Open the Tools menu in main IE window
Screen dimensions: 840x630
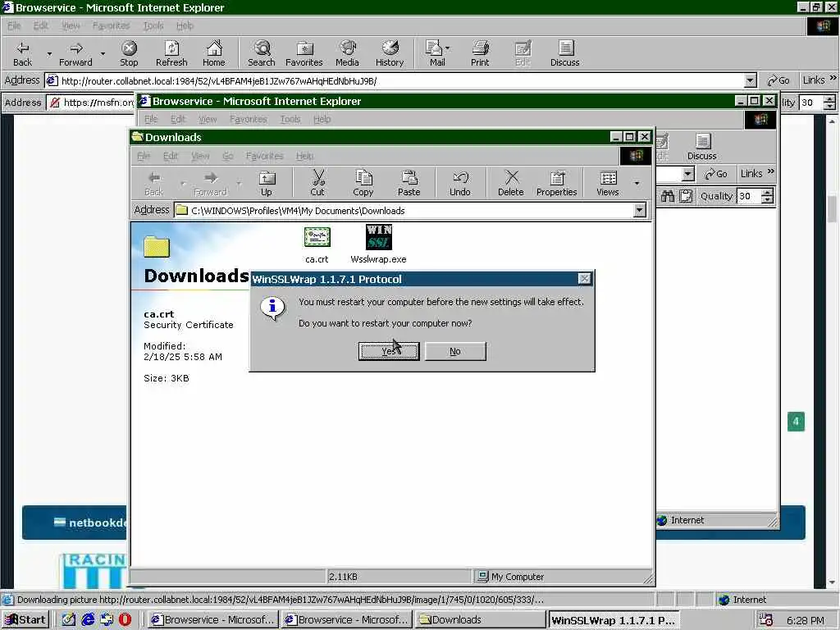pyautogui.click(x=153, y=25)
